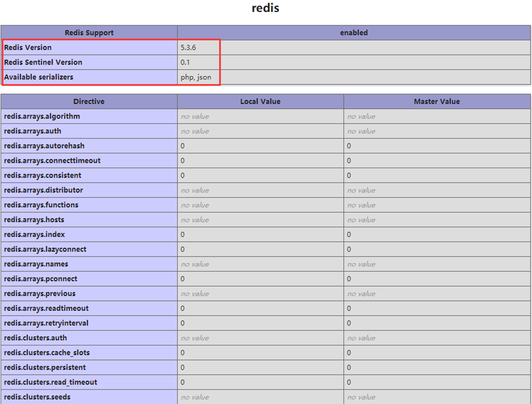The height and width of the screenshot is (404, 532).
Task: Select the redis.clusters.seeds directive
Action: 37,397
